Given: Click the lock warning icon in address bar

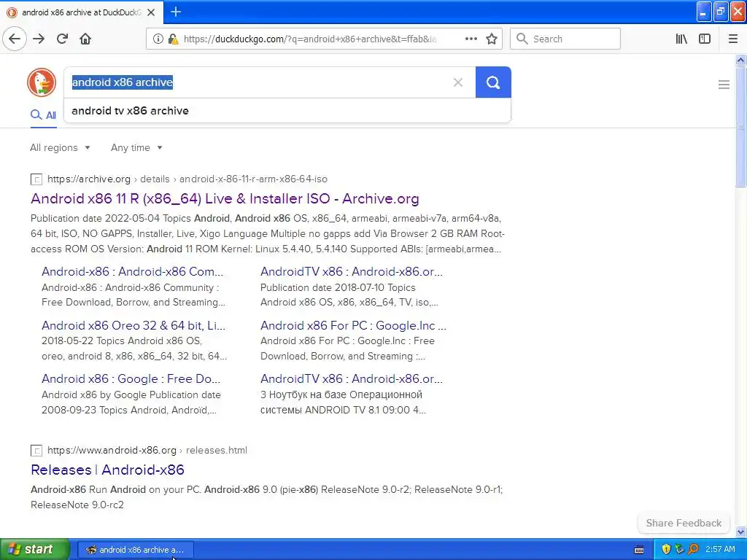Looking at the screenshot, I should 173,39.
